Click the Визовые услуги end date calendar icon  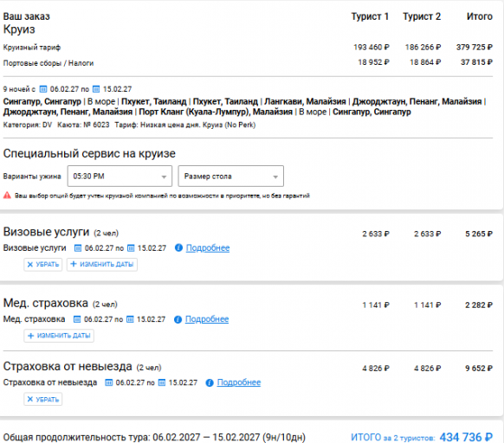131,248
